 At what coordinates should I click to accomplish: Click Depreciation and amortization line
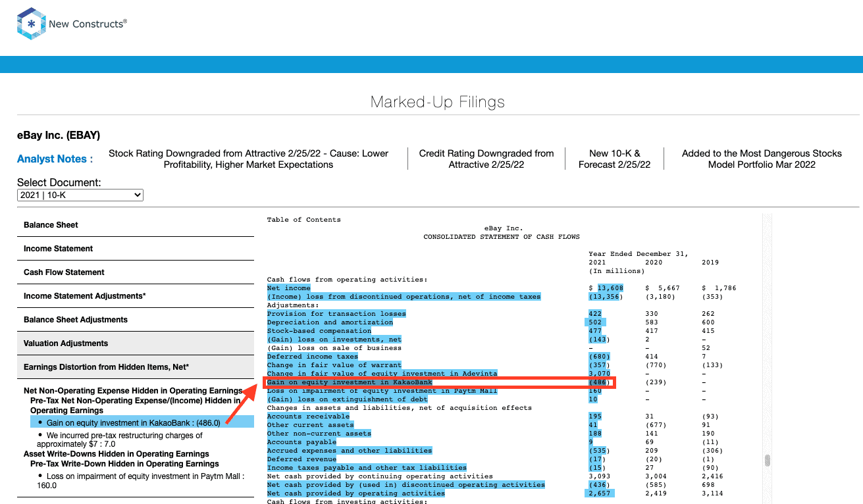pos(330,322)
